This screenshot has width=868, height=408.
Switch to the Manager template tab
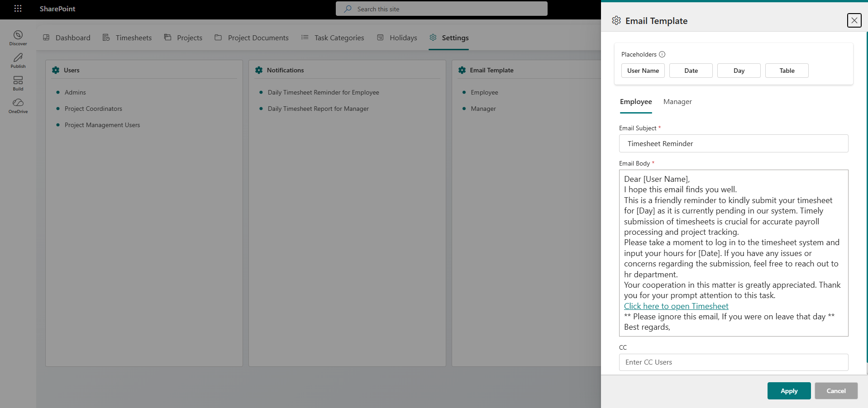coord(677,102)
